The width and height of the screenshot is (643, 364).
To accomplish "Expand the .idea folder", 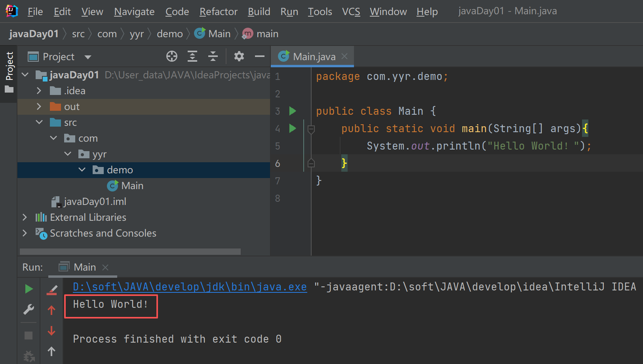I will click(x=39, y=91).
